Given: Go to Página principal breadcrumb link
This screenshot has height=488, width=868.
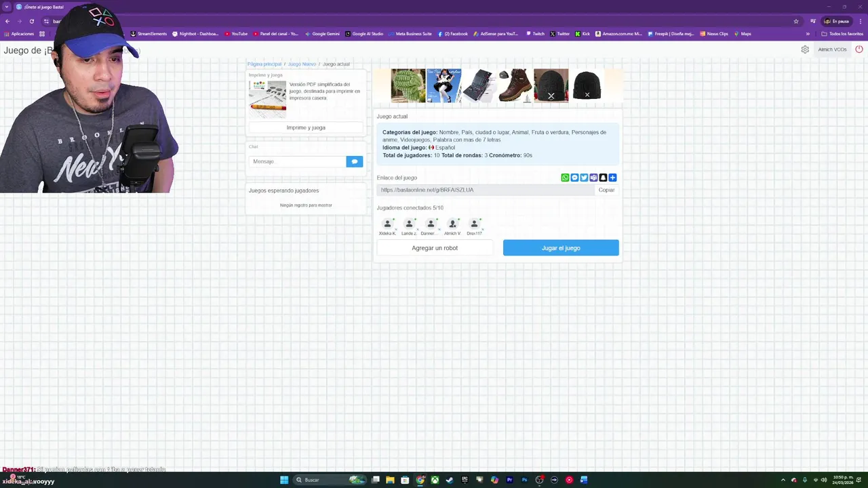Looking at the screenshot, I should coord(264,64).
